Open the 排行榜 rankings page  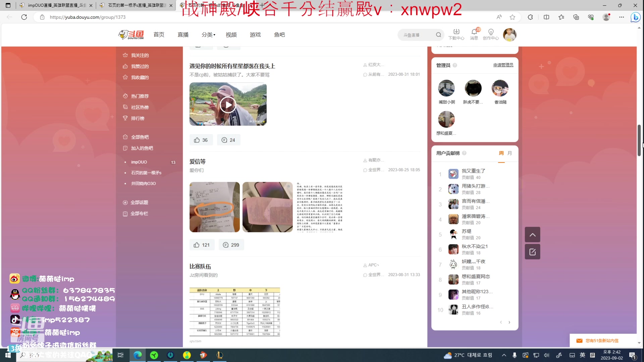pyautogui.click(x=137, y=118)
